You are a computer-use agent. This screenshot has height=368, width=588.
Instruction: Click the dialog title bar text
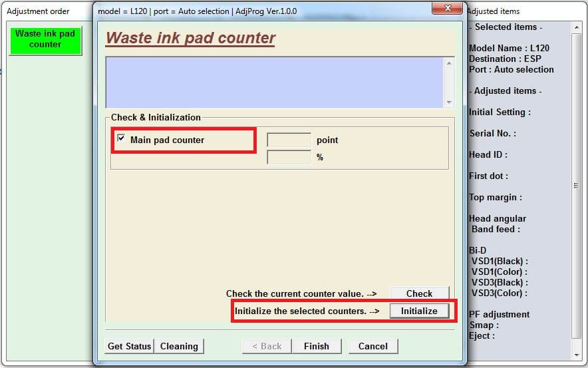tap(198, 11)
